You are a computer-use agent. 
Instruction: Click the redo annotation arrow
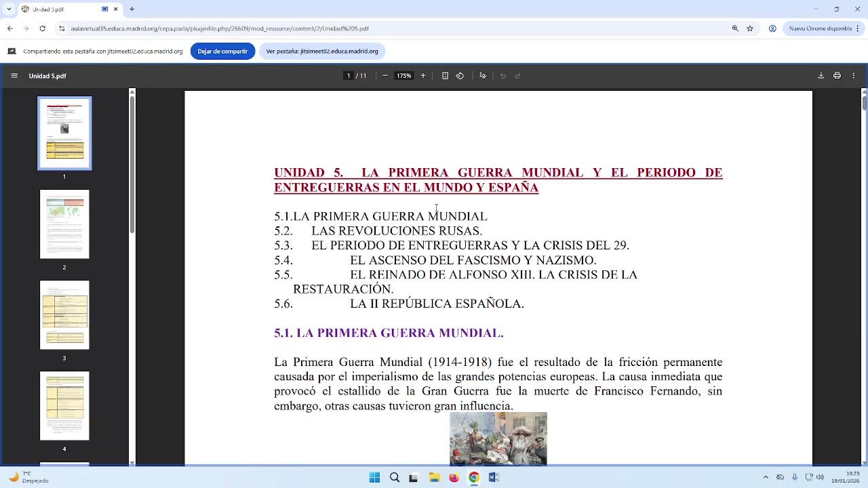click(x=518, y=76)
